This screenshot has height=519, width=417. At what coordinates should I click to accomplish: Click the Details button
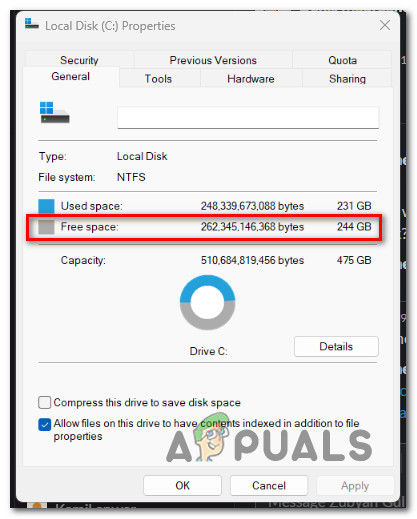pos(336,346)
